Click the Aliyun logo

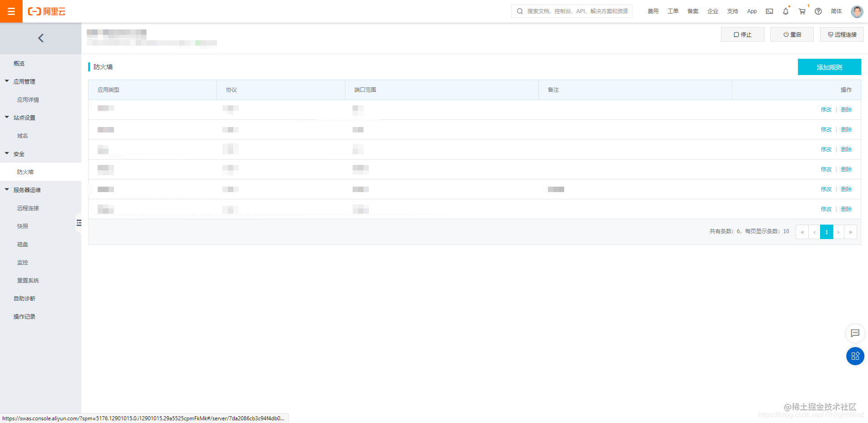47,11
